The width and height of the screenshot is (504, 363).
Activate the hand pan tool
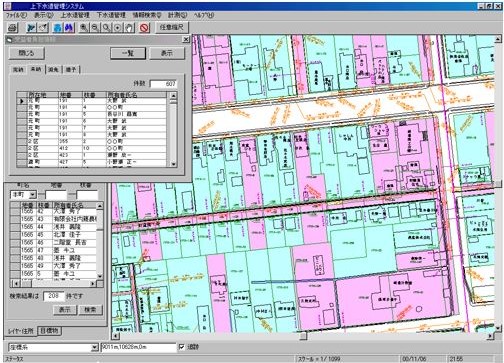pos(129,28)
